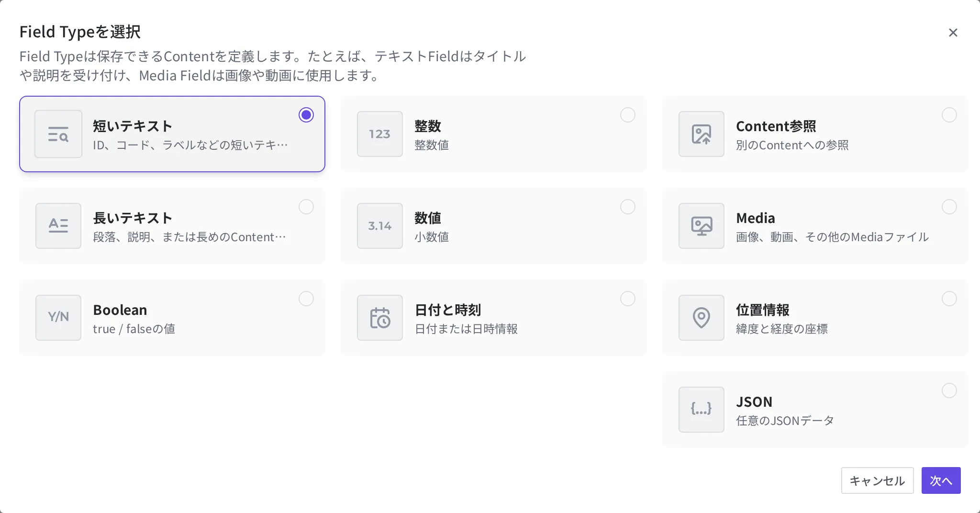Select the 長いテキスト radio button
980x513 pixels.
[306, 207]
